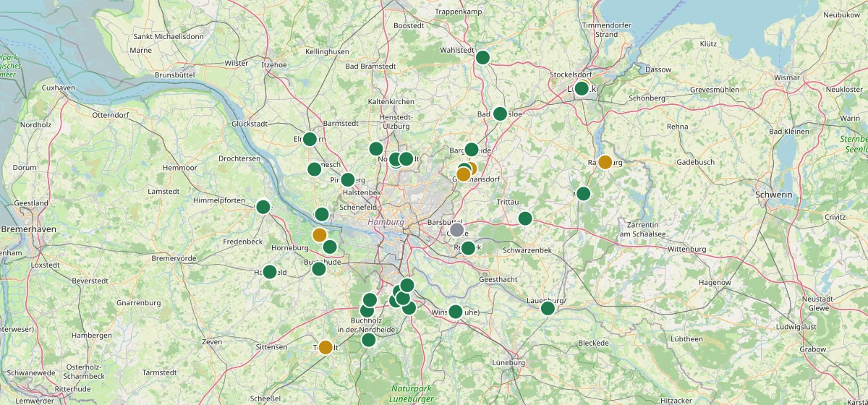This screenshot has width=868, height=405.
Task: Click the green marker on Stade
Action: [263, 208]
